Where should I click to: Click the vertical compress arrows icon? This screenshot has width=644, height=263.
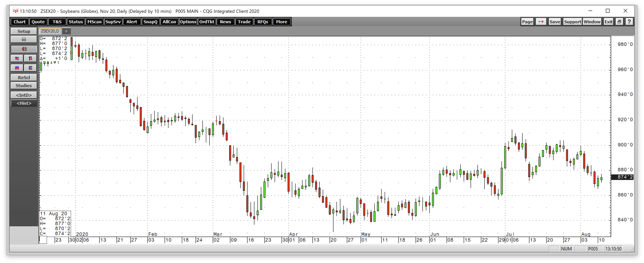[30, 68]
